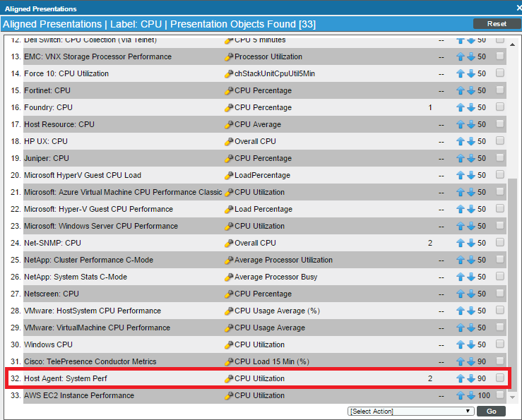522x420 pixels.
Task: Click NetApp: System Stats C-Mode
Action: [76, 277]
